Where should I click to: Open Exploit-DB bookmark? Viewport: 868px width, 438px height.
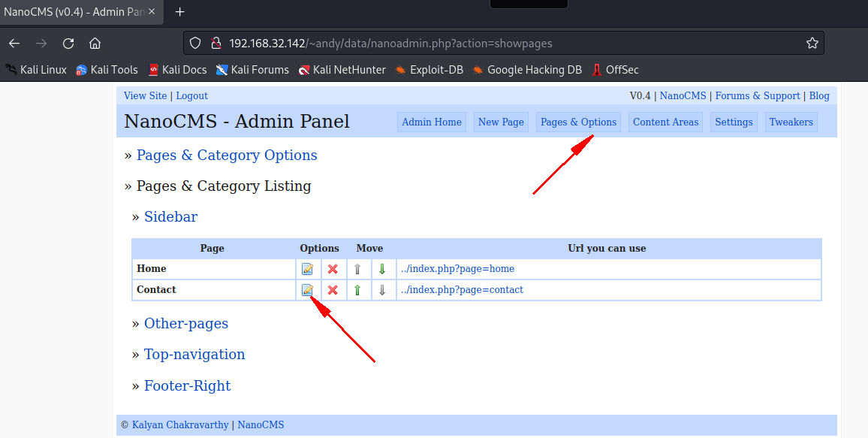tap(429, 70)
